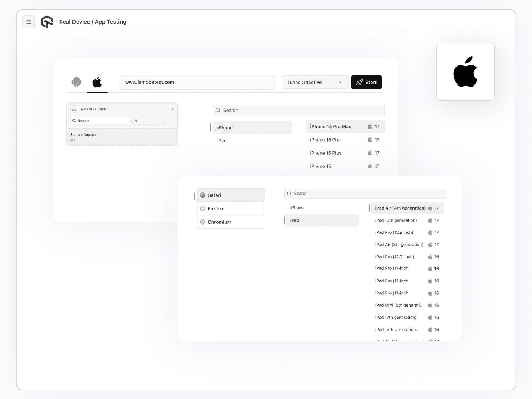Click the Uploaded Apps search field

(x=100, y=121)
